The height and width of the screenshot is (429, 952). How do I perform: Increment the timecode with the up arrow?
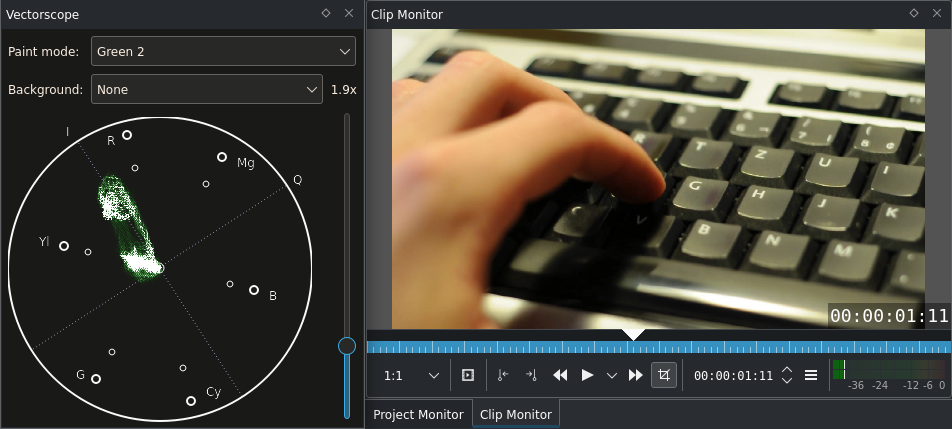[x=787, y=370]
